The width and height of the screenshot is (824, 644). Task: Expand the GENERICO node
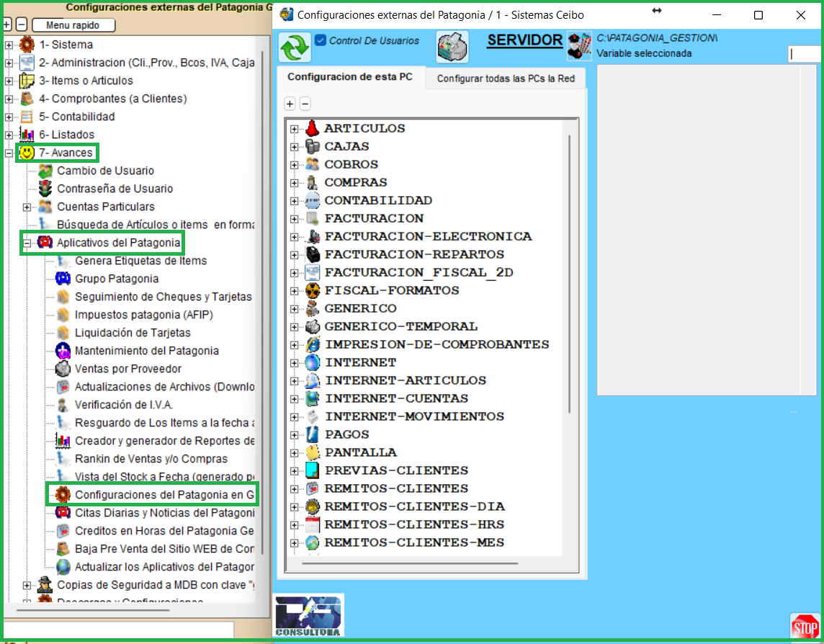point(295,308)
